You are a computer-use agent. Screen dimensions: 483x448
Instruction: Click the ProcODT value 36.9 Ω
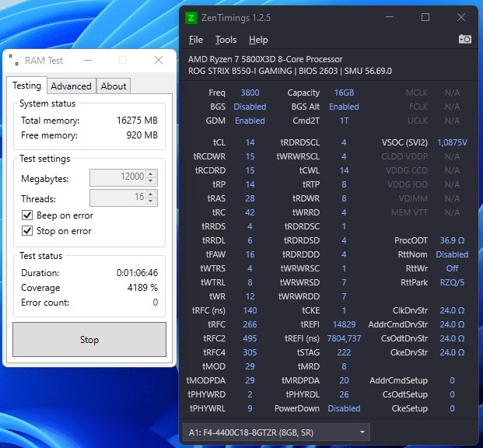click(452, 240)
